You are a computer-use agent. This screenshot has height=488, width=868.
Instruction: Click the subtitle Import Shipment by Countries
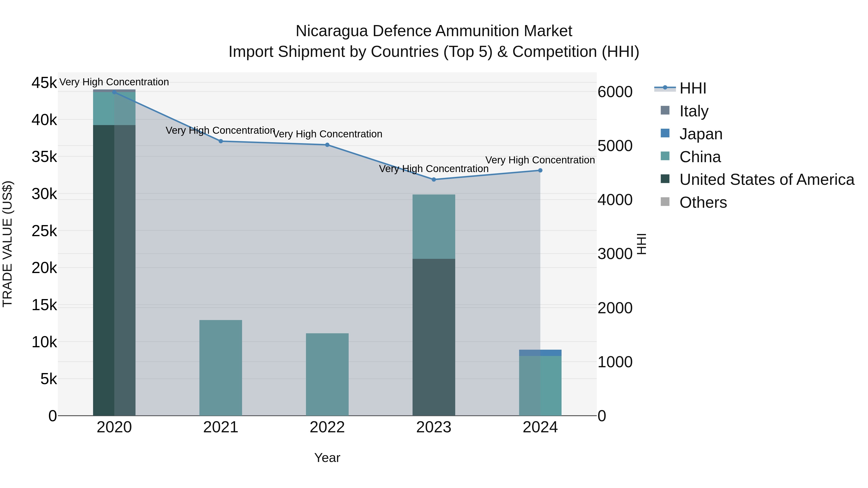pos(434,52)
